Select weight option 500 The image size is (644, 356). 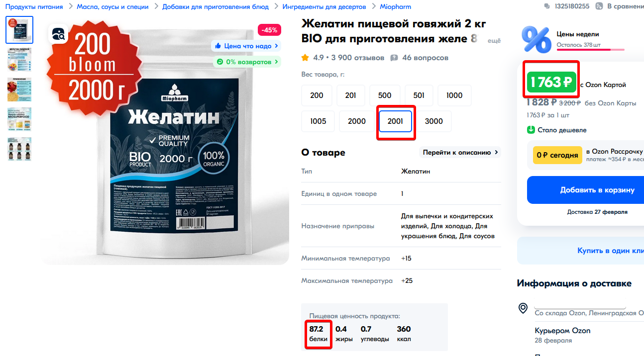click(385, 95)
